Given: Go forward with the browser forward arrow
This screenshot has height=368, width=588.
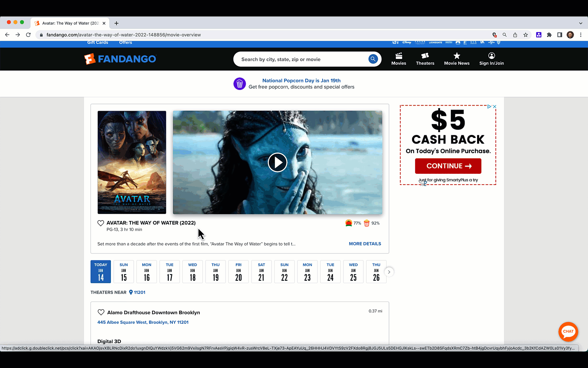Looking at the screenshot, I should tap(18, 35).
